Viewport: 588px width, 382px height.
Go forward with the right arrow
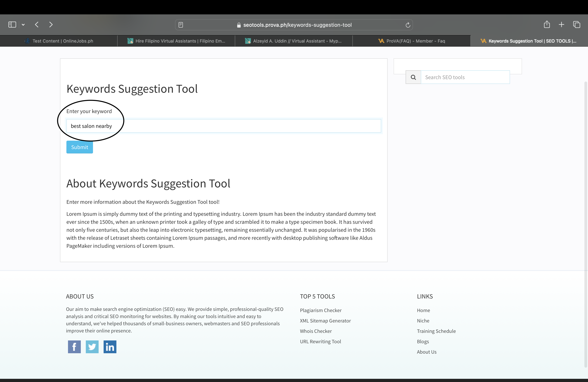coord(51,25)
